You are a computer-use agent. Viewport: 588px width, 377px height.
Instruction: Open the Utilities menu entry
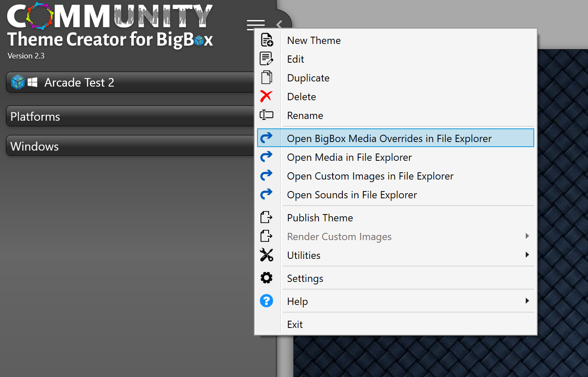(x=396, y=255)
